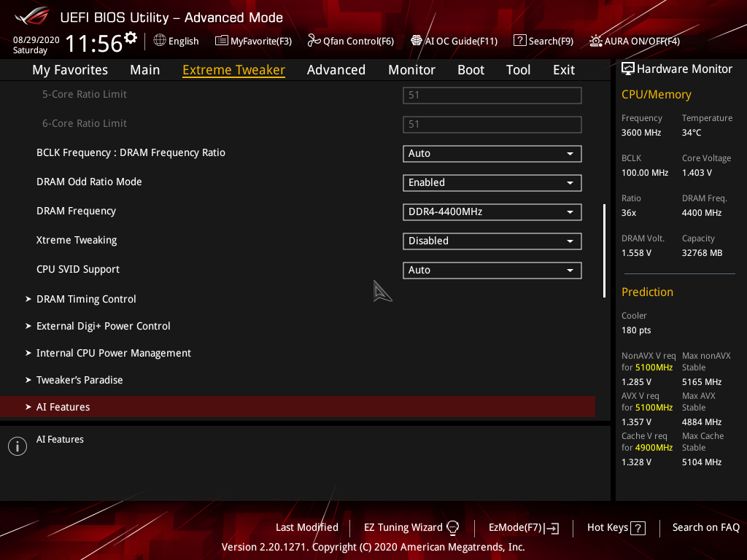Image resolution: width=747 pixels, height=560 pixels.
Task: Open BCLK Frequency DRAM Ratio dropdown
Action: pos(492,154)
